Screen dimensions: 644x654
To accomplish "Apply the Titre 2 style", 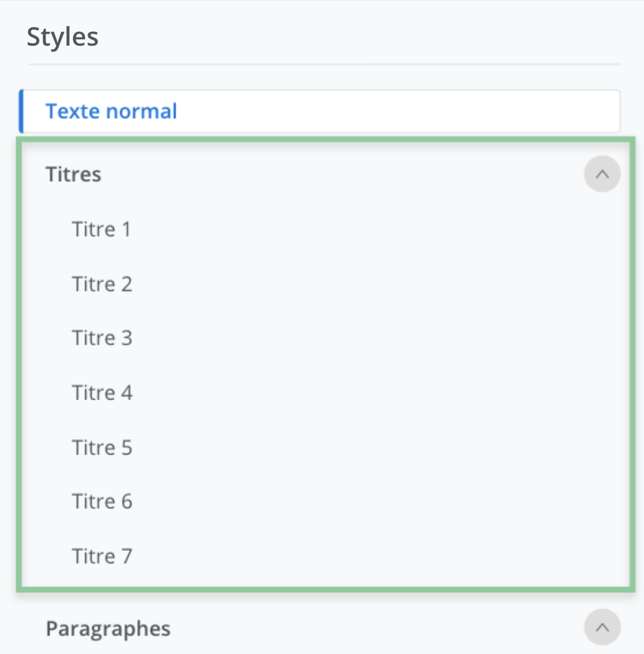I will [102, 284].
